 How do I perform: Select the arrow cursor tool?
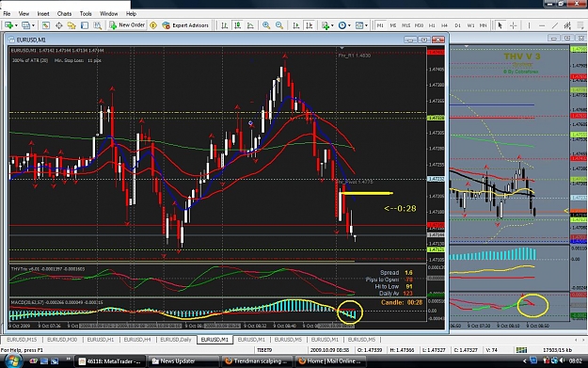(x=500, y=25)
